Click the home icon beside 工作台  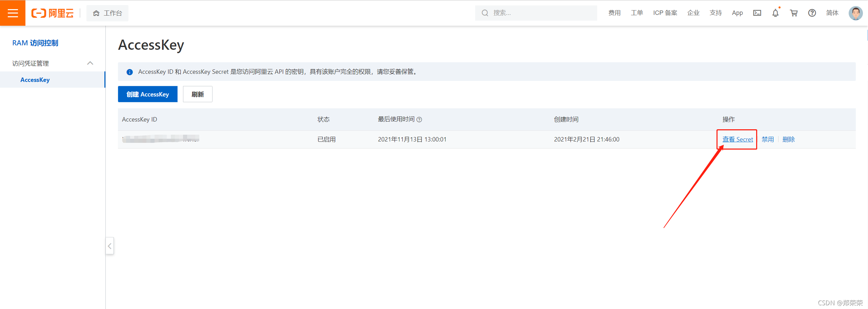pyautogui.click(x=96, y=13)
